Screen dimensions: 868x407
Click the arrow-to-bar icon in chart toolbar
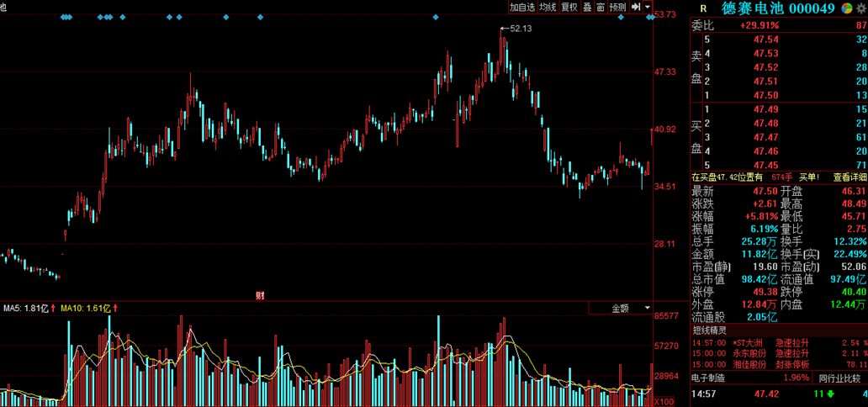(637, 7)
